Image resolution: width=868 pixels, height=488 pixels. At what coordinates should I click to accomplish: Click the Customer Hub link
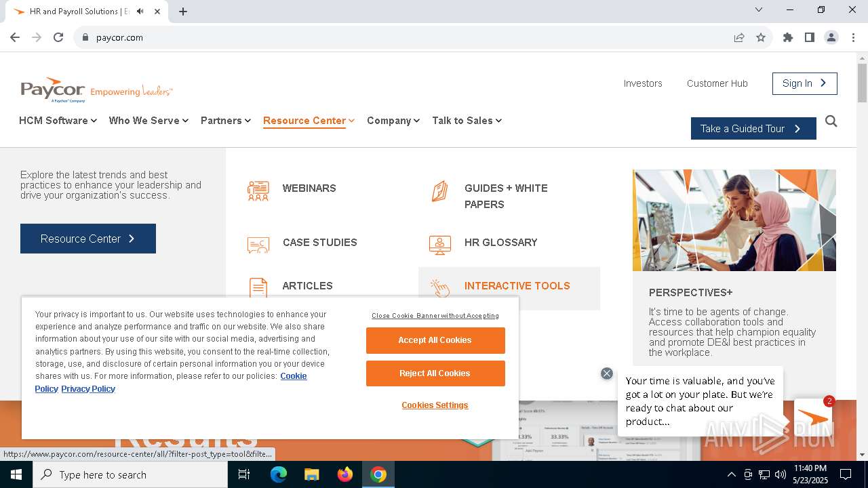pos(717,83)
